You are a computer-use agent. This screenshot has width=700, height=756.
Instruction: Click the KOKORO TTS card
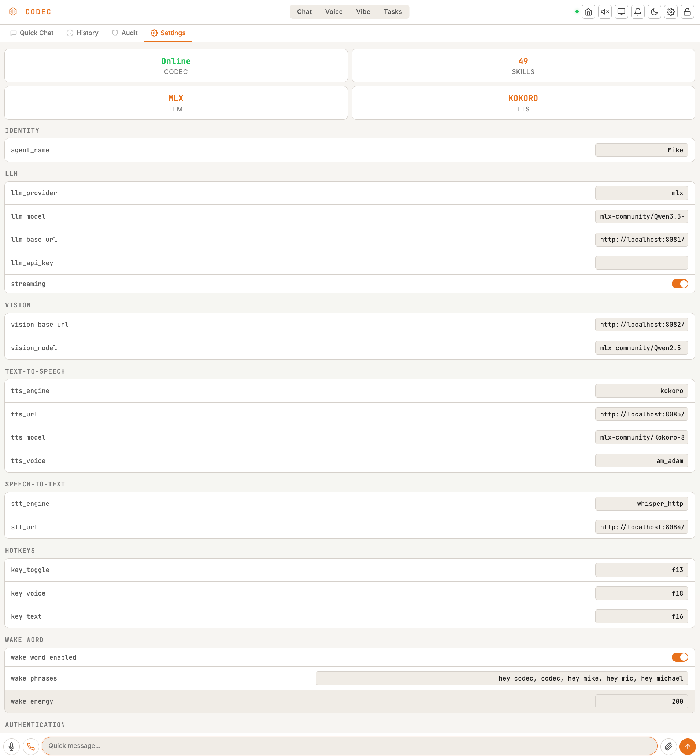pos(523,103)
